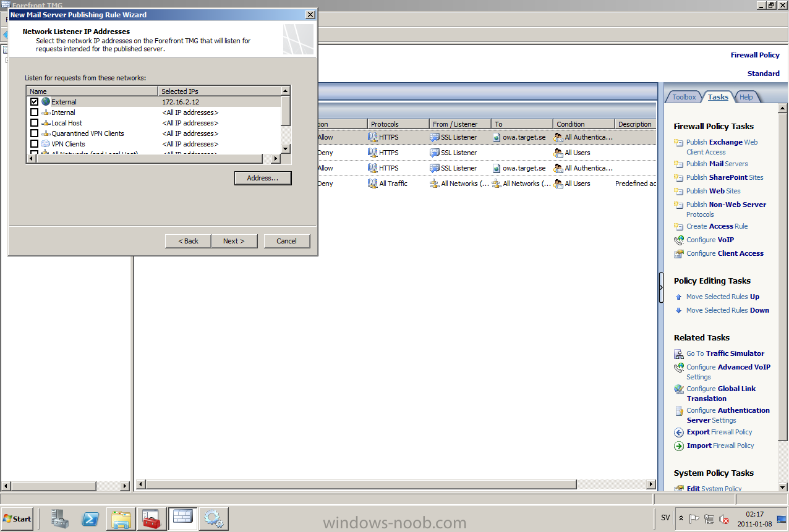Image resolution: width=789 pixels, height=532 pixels.
Task: Click the network list's horizontal scroll left arrow
Action: click(x=32, y=159)
